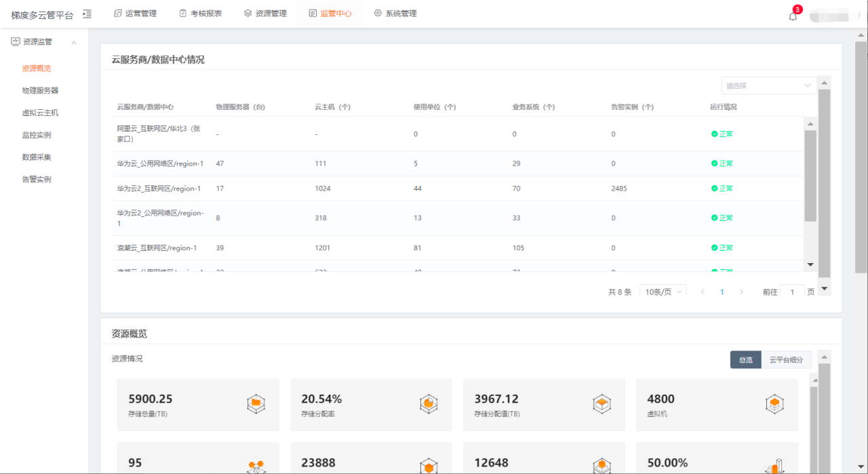This screenshot has width=868, height=474.
Task: Collapse the sidebar using the fold icon
Action: [x=87, y=14]
